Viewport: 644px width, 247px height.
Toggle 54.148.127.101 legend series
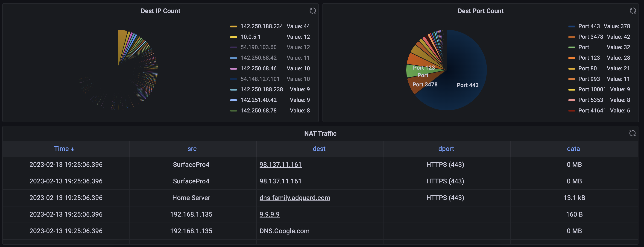pyautogui.click(x=260, y=79)
